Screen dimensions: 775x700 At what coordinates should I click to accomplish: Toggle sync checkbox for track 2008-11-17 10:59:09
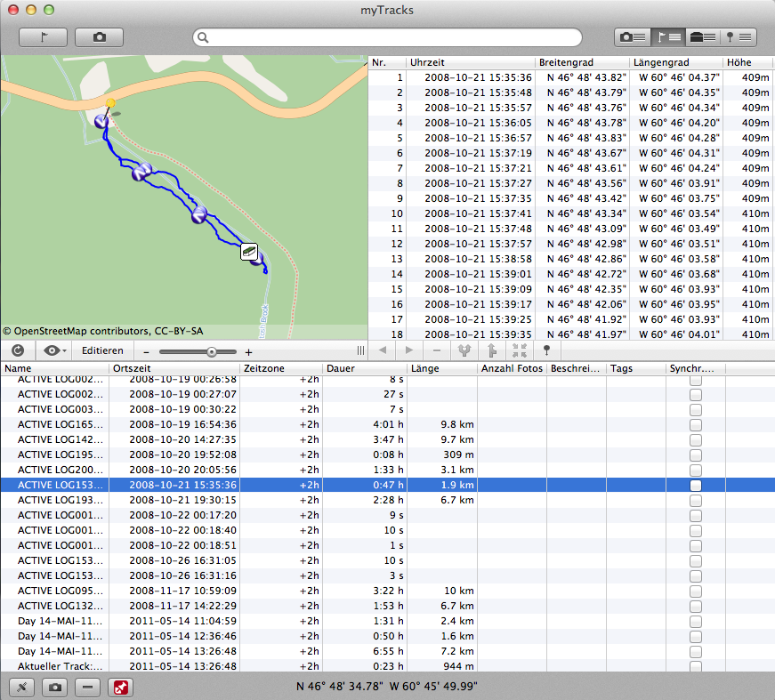(696, 591)
